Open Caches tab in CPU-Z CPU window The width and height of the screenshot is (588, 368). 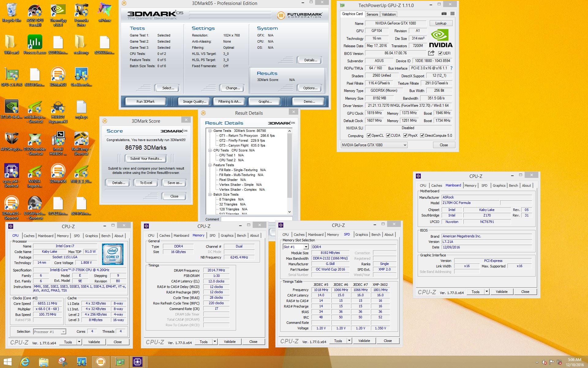click(29, 236)
